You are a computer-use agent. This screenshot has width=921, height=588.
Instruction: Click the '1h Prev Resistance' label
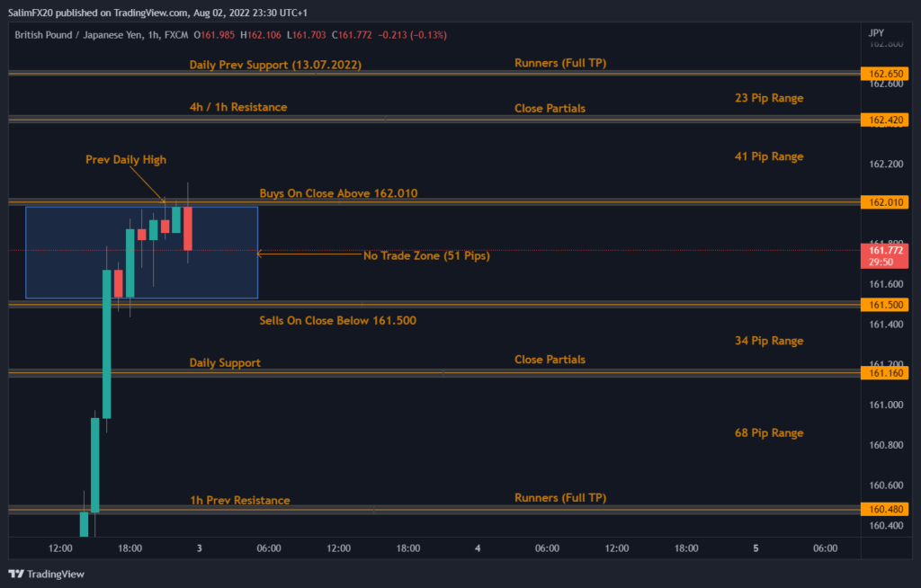(239, 500)
